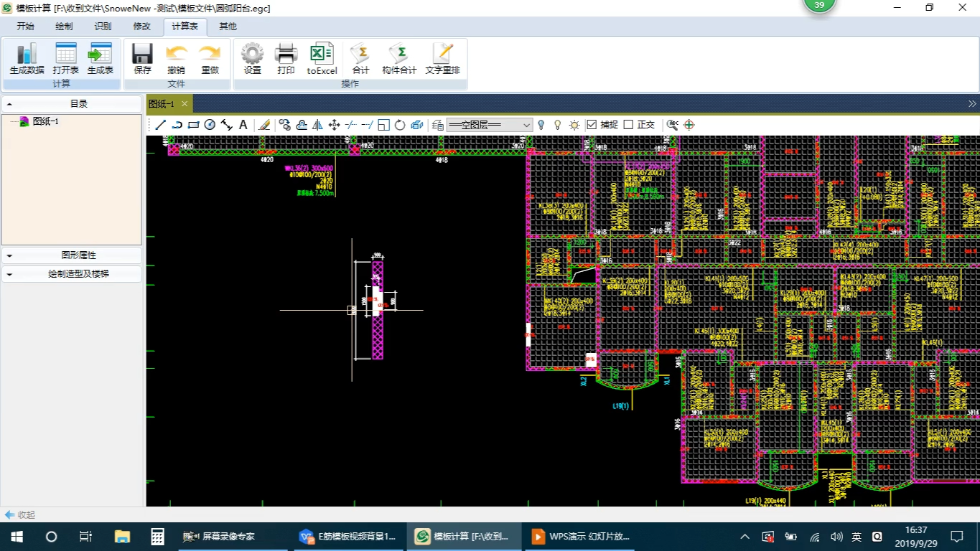Open the notification center icon
980x551 pixels.
coord(957,537)
